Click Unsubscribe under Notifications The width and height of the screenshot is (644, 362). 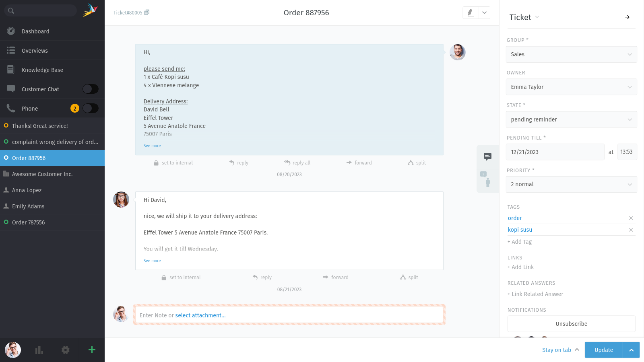point(571,323)
